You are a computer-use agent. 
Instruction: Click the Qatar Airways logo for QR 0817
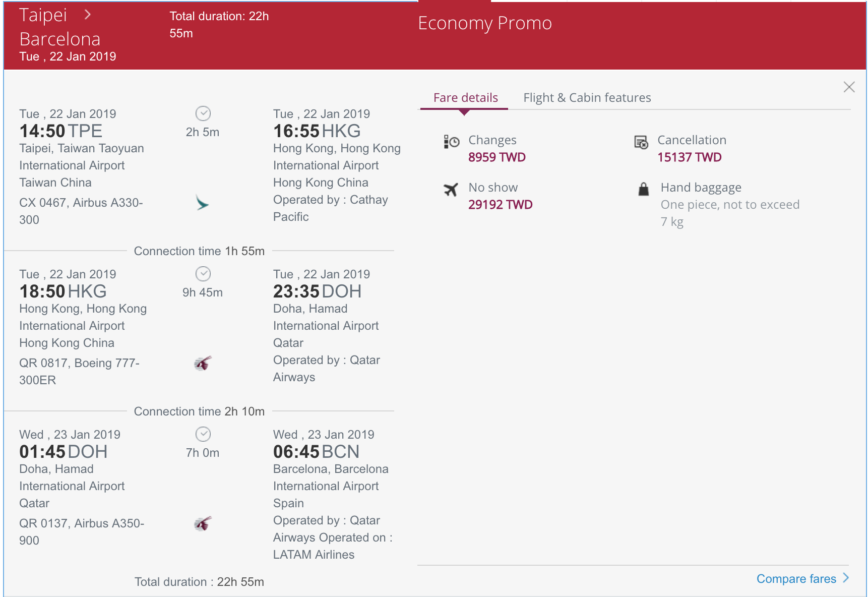click(203, 363)
